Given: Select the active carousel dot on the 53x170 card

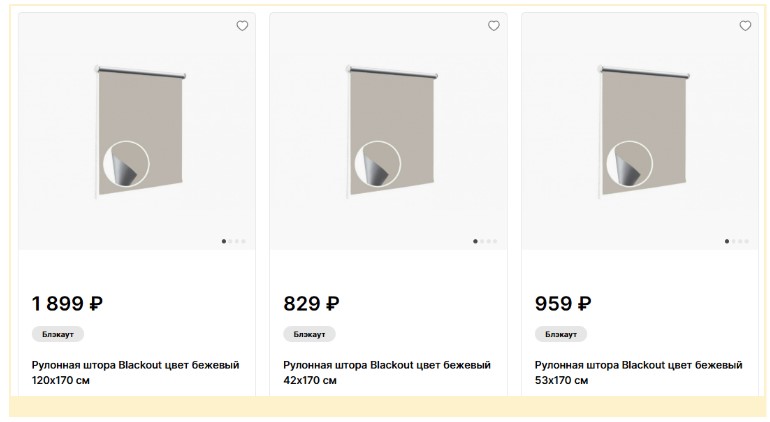Looking at the screenshot, I should 727,241.
